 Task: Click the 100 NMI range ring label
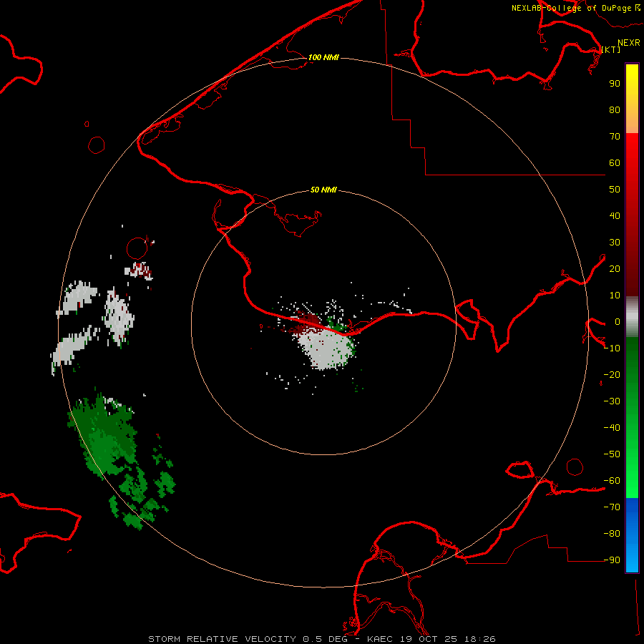pos(323,57)
